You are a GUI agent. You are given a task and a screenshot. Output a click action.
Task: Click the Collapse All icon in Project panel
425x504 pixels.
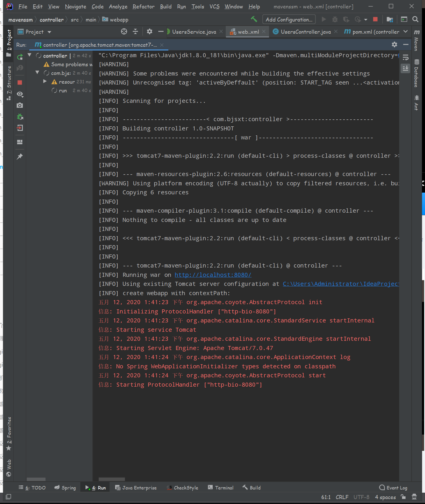pos(135,32)
